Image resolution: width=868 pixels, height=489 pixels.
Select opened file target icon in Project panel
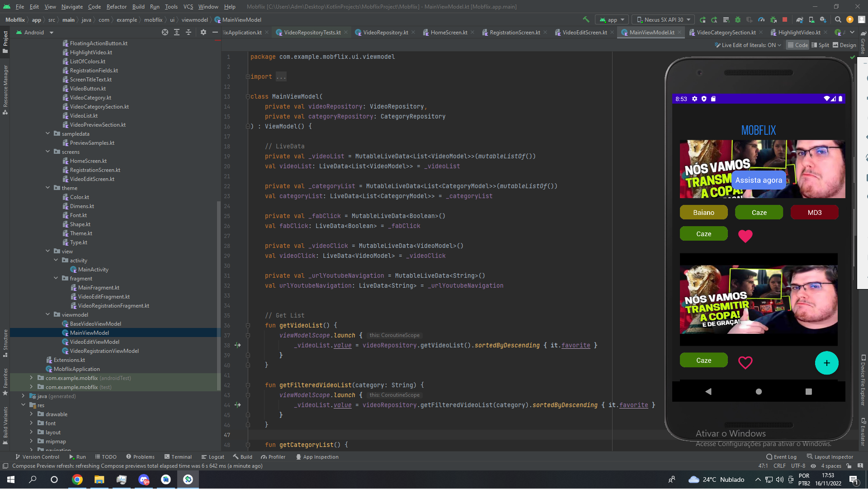coord(165,33)
